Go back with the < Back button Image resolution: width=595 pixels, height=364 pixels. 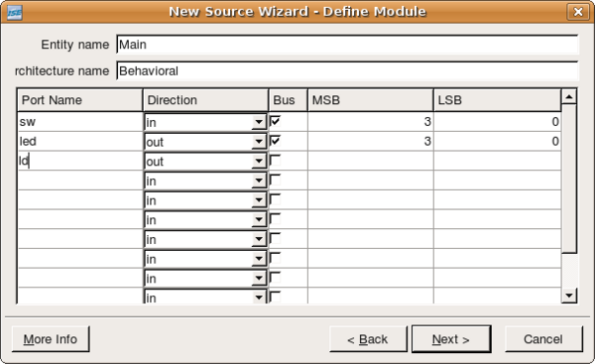[x=368, y=339]
